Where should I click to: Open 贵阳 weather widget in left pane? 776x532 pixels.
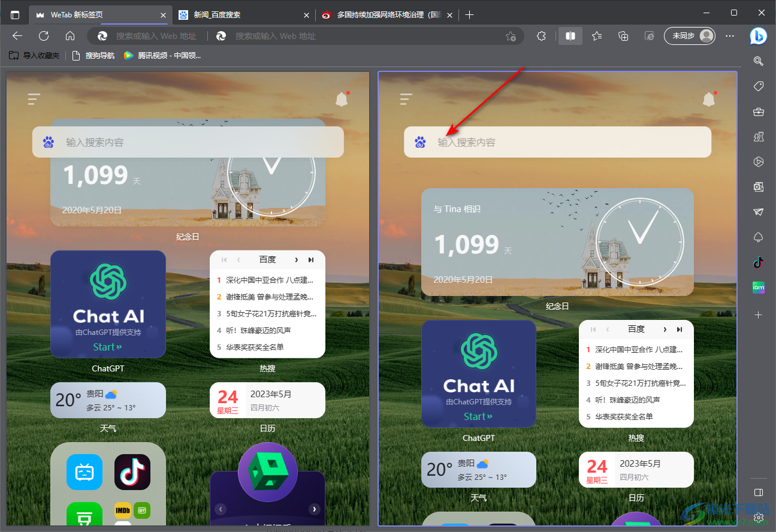[x=108, y=400]
